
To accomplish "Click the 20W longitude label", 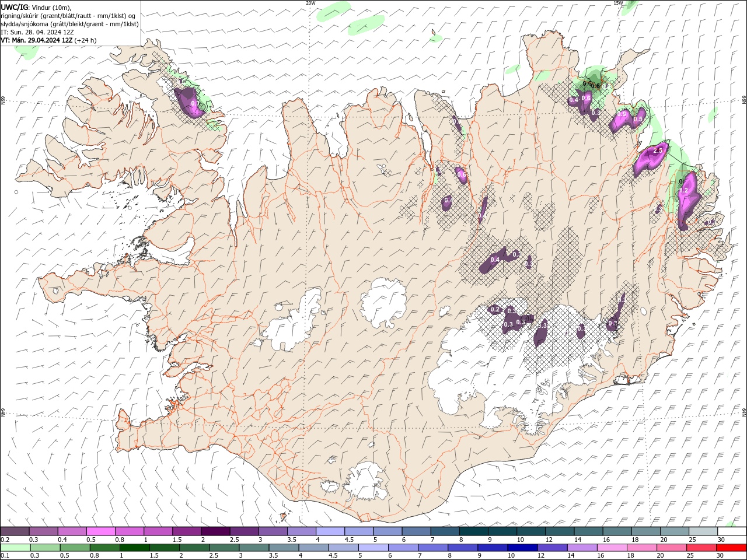I will [310, 3].
